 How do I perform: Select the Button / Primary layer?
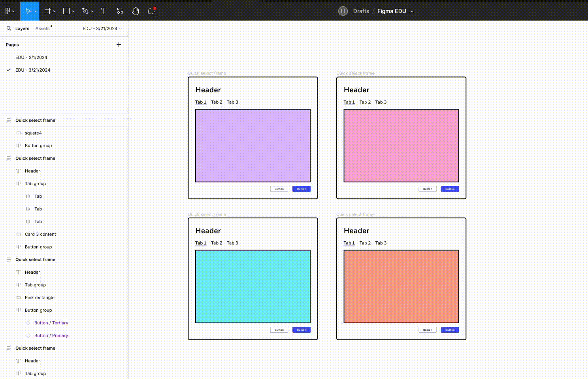click(x=51, y=335)
